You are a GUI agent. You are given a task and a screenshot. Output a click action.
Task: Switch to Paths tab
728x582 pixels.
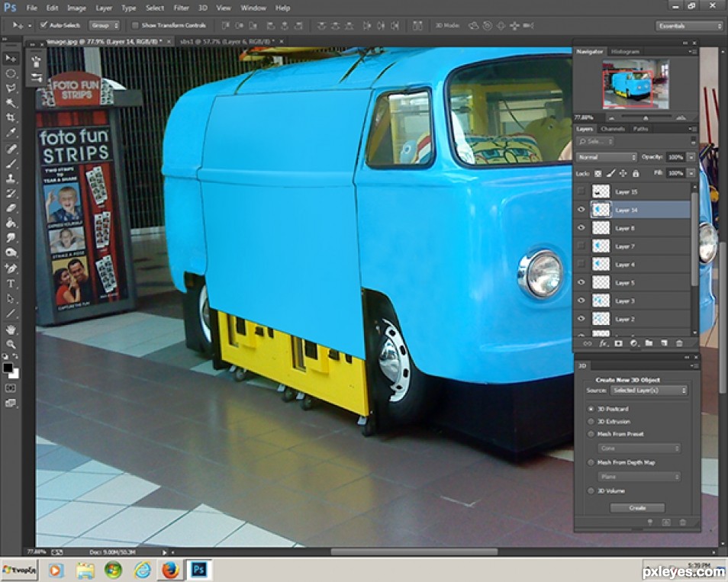click(640, 129)
